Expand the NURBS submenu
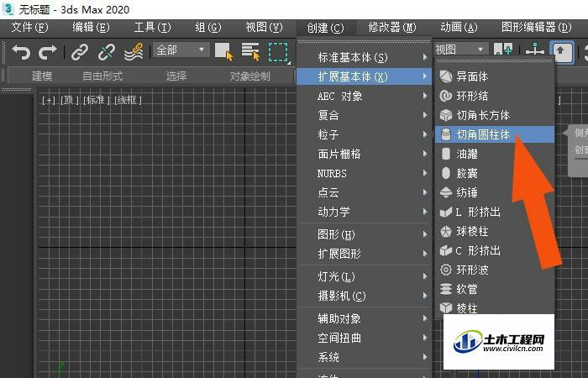Image resolution: width=588 pixels, height=378 pixels. [364, 173]
